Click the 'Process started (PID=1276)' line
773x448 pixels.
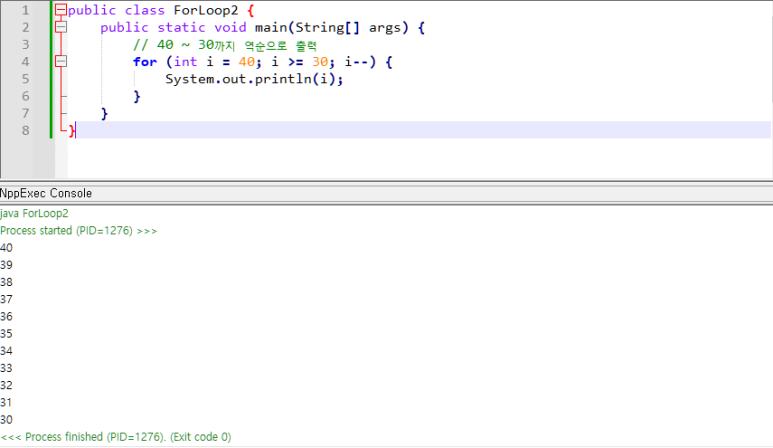coord(79,231)
